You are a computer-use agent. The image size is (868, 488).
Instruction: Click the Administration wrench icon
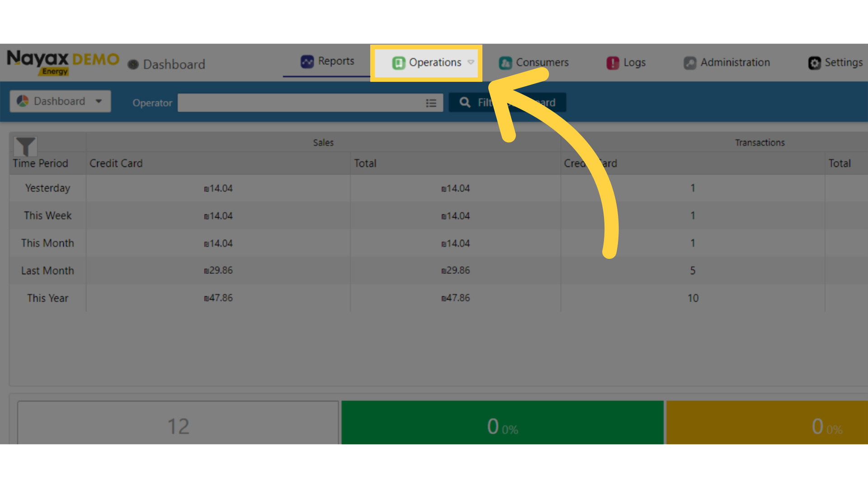(x=690, y=63)
